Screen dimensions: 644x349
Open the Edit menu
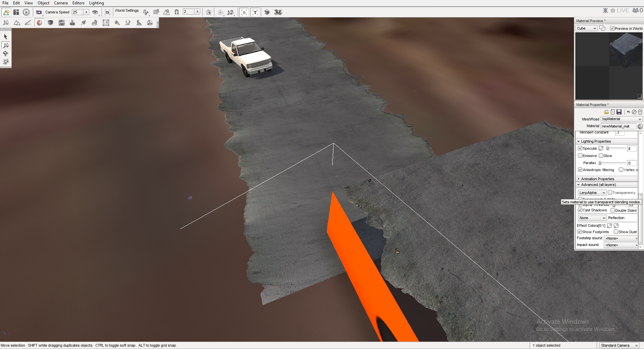(16, 3)
